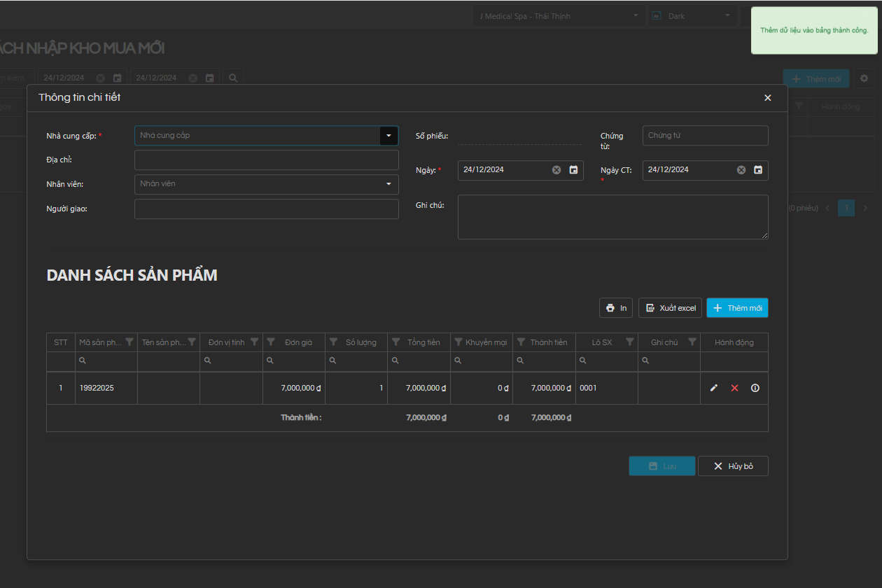882x588 pixels.
Task: Click Hủy bỏ to cancel
Action: click(733, 466)
